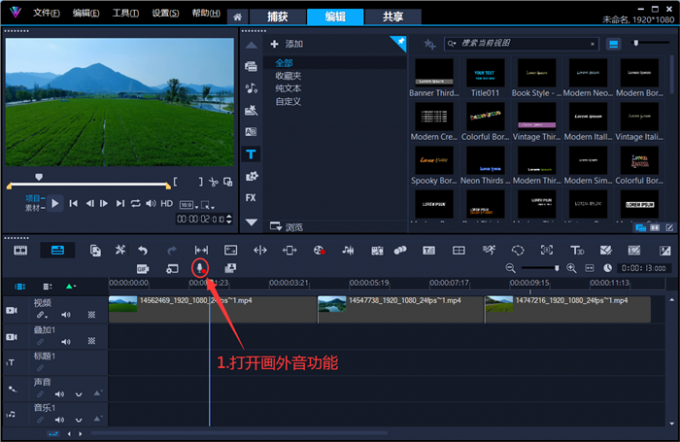Click the 添加 (Add) folder button
Screen dimensions: 680x442
[x=286, y=44]
